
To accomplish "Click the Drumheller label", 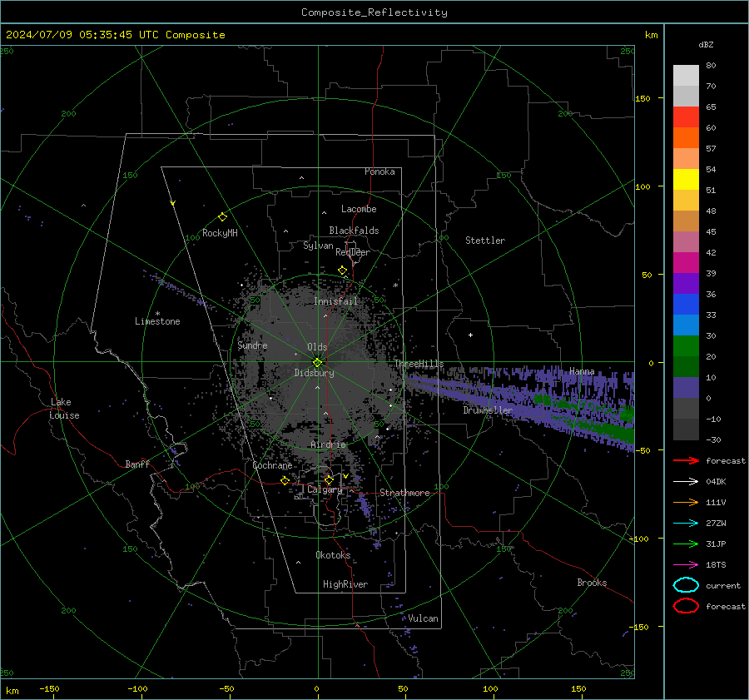I will pyautogui.click(x=488, y=410).
